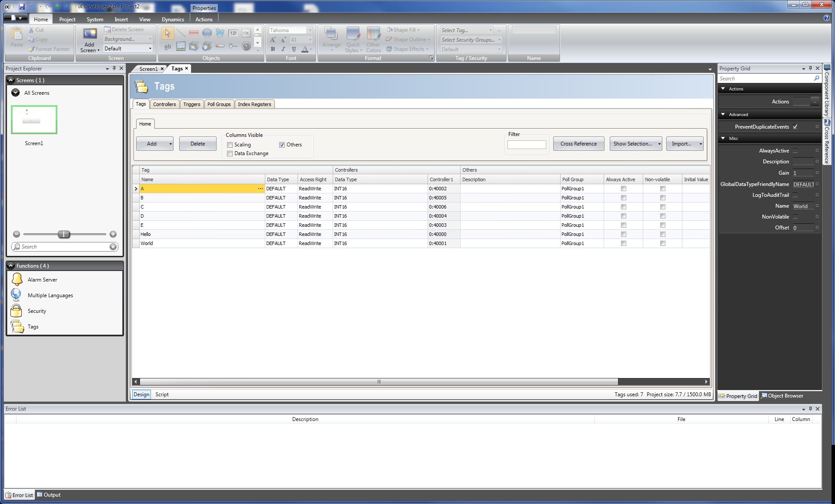The width and height of the screenshot is (835, 504).
Task: Switch to the Controllers tab
Action: click(164, 104)
